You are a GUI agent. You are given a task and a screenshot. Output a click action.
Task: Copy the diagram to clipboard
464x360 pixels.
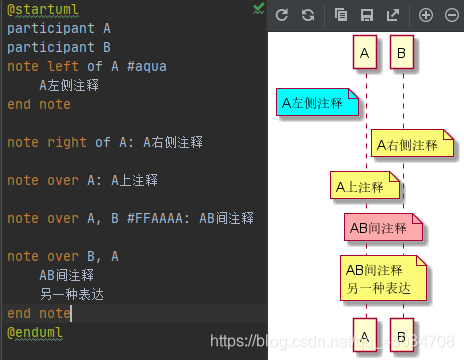coord(341,15)
